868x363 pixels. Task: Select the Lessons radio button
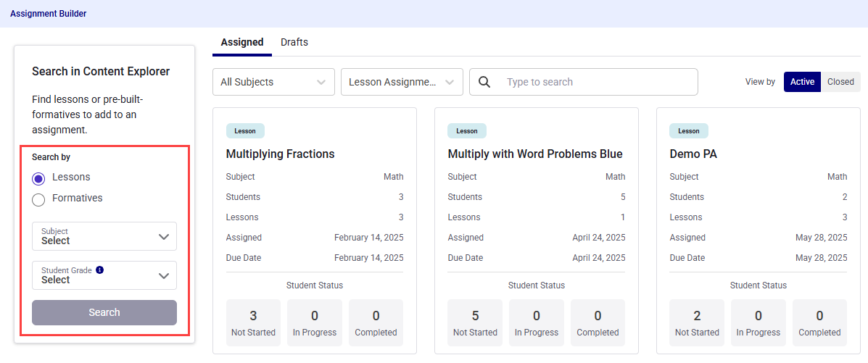click(39, 178)
